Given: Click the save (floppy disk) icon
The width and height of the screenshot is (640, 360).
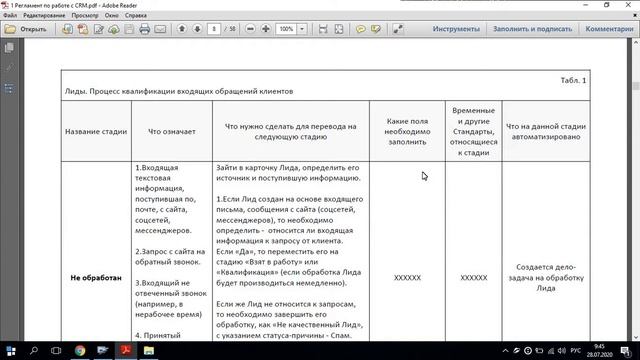Looking at the screenshot, I should pyautogui.click(x=129, y=29).
